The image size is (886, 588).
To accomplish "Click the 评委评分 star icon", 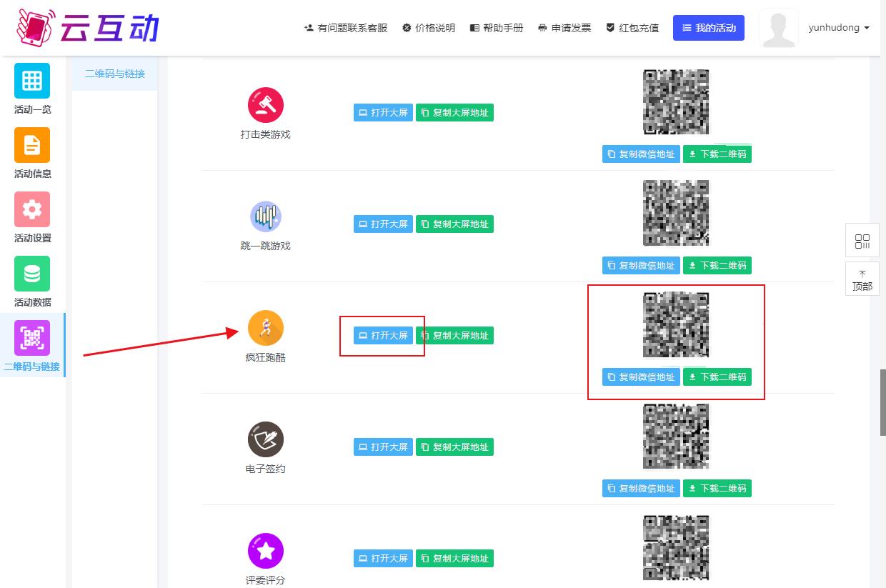I will click(266, 551).
